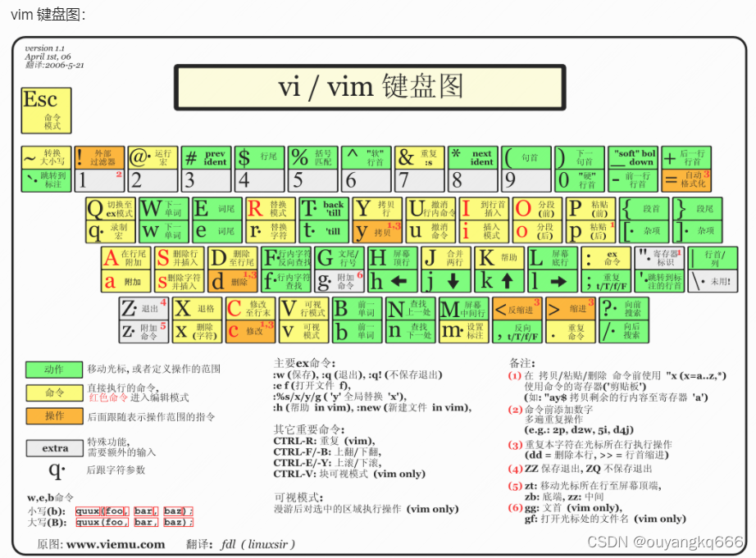Click the N 查找上一处 key
This screenshot has width=756, height=558.
410,308
